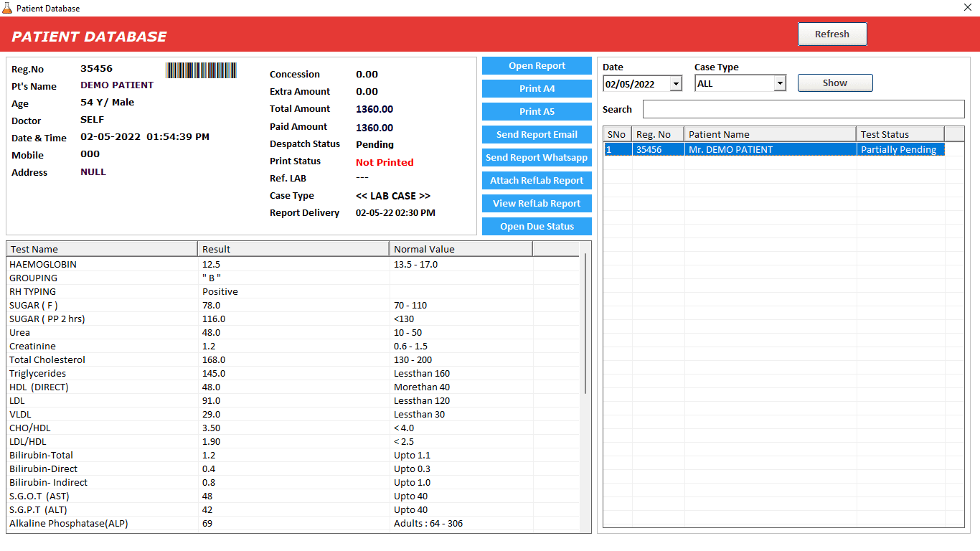Click the Partially Pending status cell

900,150
